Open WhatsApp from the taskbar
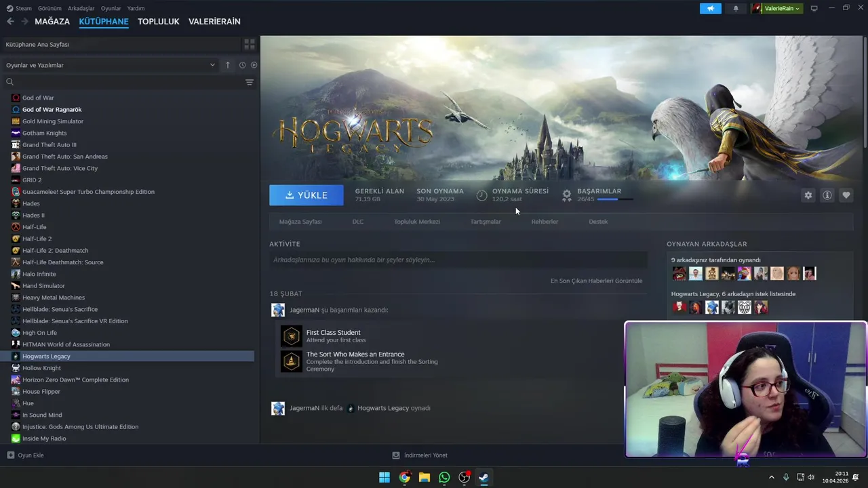The image size is (868, 488). 444,477
